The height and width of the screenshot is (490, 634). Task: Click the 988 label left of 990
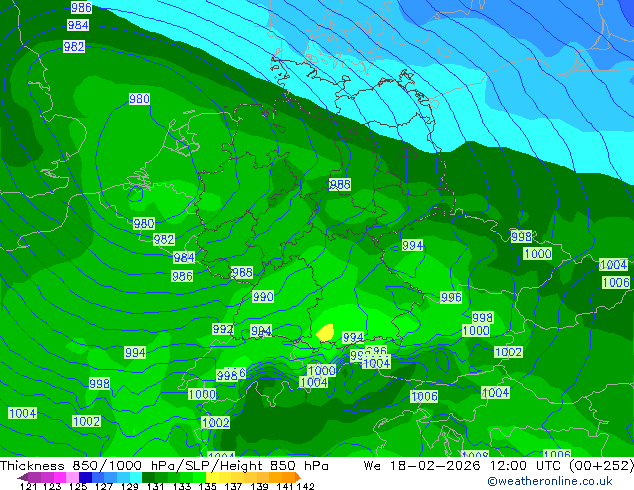pos(242,272)
